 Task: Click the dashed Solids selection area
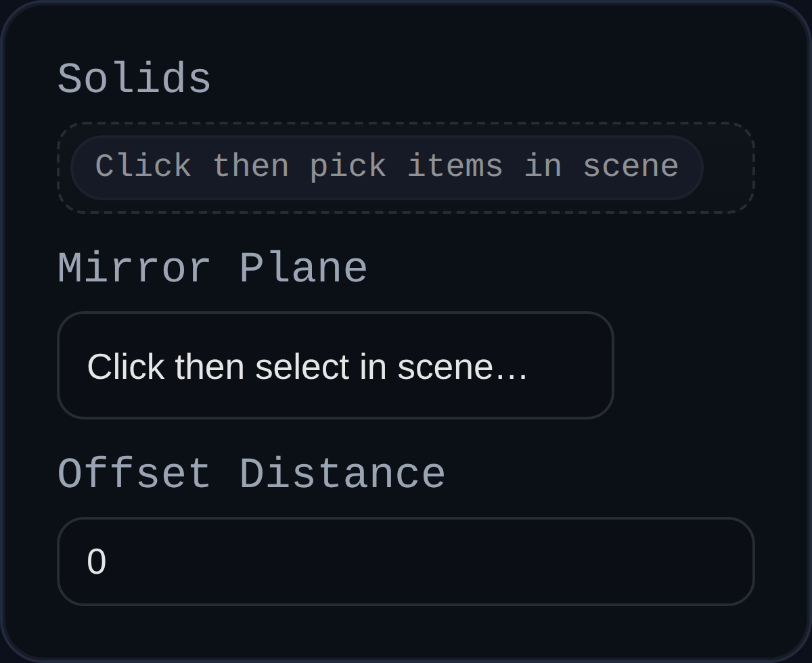tap(406, 168)
